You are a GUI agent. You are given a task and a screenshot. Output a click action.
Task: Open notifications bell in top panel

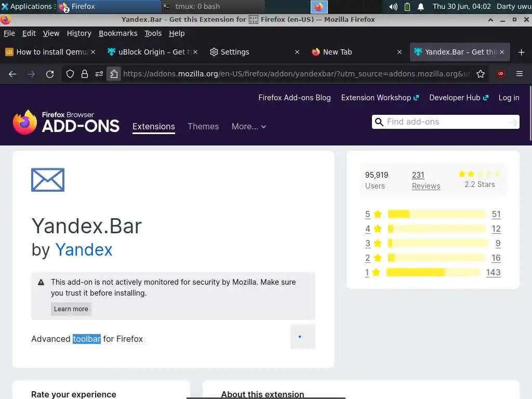[421, 6]
